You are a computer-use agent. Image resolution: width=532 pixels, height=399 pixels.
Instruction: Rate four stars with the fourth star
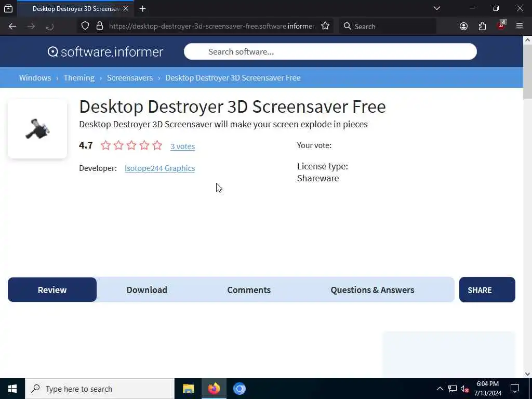144,145
